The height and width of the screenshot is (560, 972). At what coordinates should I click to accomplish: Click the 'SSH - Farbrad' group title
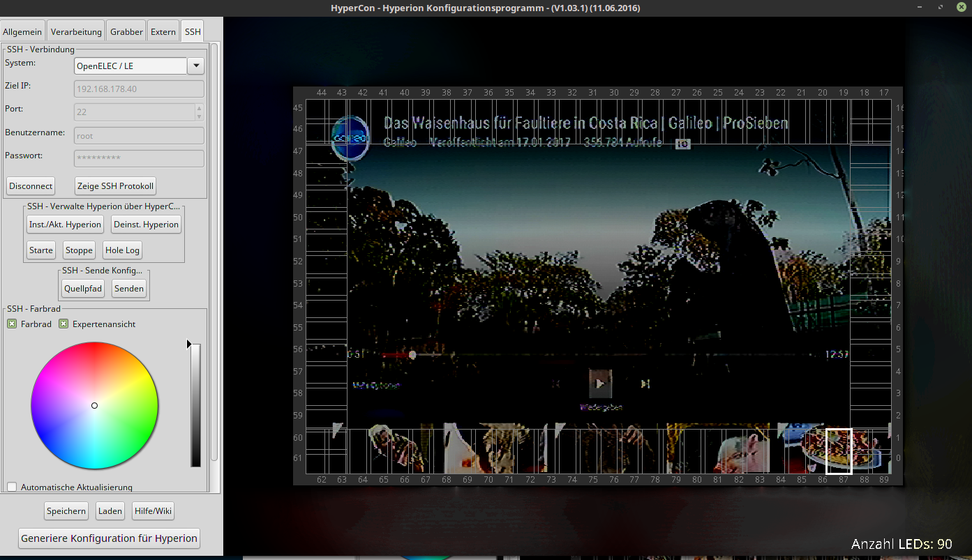tap(33, 308)
